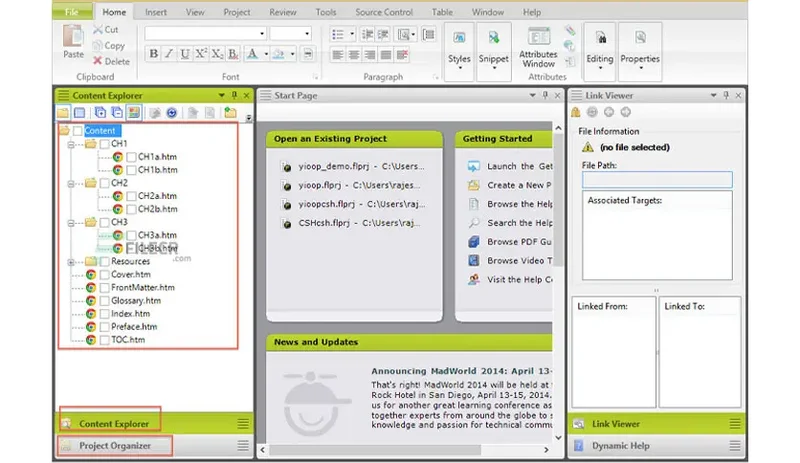Collapse the CH2 folder tree node
Viewport: 800px width, 463px height.
pyautogui.click(x=71, y=183)
